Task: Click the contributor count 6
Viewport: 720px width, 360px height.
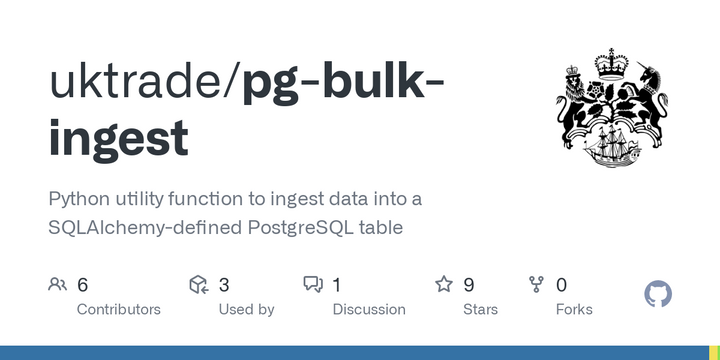Action: pyautogui.click(x=82, y=285)
